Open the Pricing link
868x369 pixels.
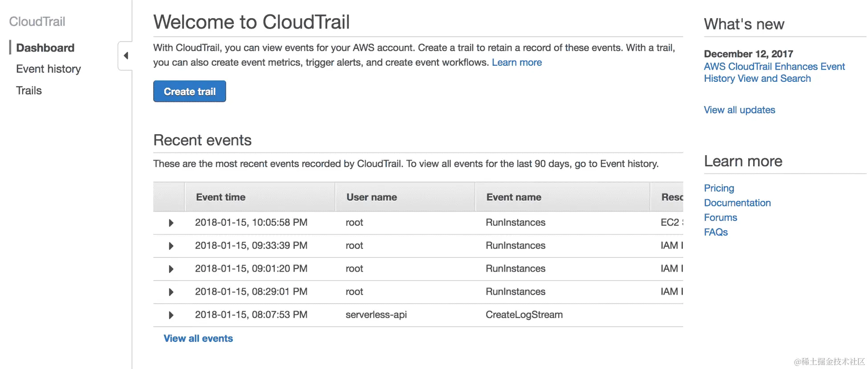coord(719,188)
